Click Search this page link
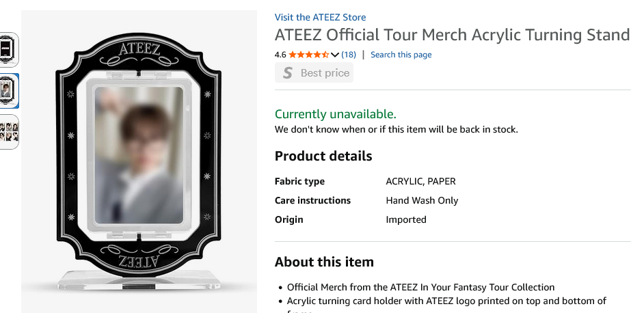The width and height of the screenshot is (644, 313). (401, 55)
